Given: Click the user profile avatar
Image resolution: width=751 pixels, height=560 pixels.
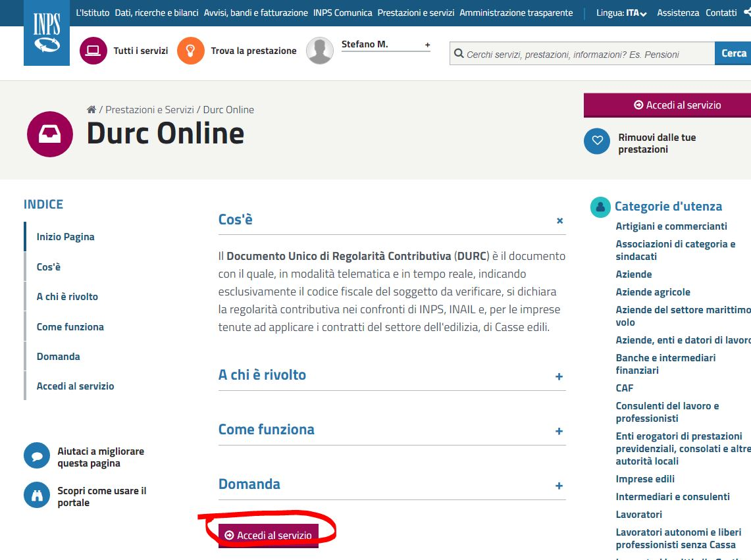Looking at the screenshot, I should click(x=320, y=51).
